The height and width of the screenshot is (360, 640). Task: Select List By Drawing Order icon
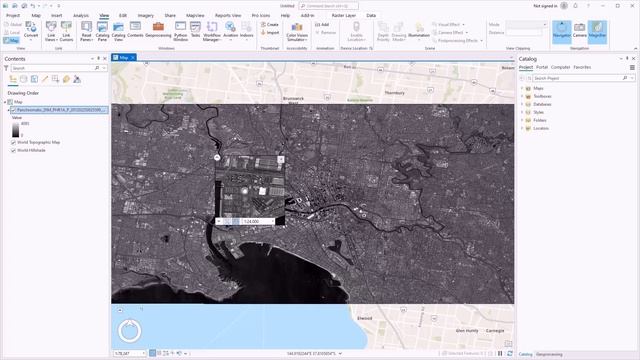(x=13, y=79)
